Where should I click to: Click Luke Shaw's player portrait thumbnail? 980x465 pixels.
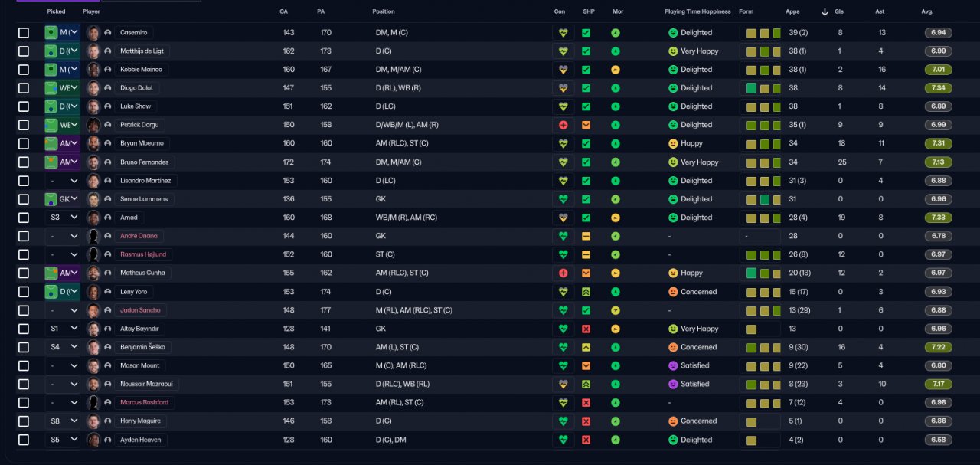(94, 106)
